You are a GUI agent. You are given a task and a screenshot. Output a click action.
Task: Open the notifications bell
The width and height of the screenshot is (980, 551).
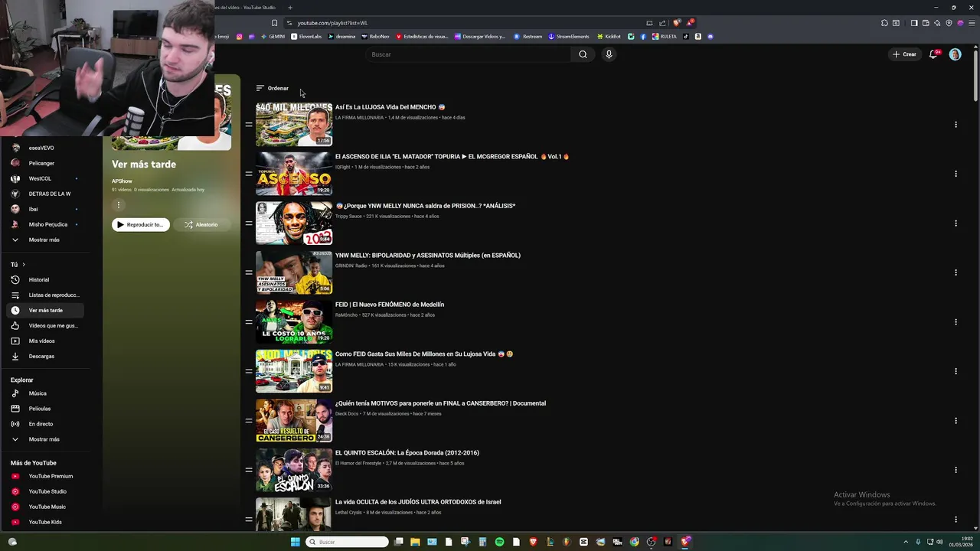tap(933, 54)
